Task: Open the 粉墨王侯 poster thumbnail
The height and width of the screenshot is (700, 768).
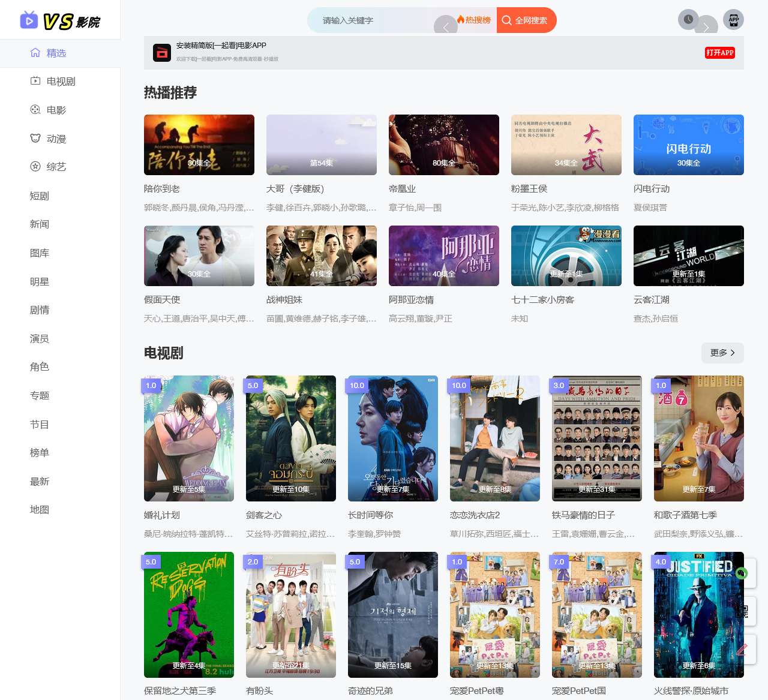Action: tap(566, 145)
